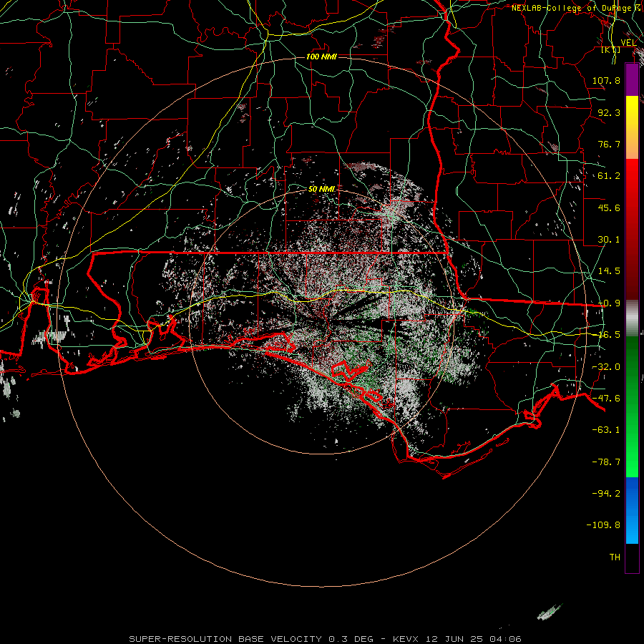Screen dimensions: 644x644
Task: Click the -63.1 velocity scale value
Action: pyautogui.click(x=606, y=430)
